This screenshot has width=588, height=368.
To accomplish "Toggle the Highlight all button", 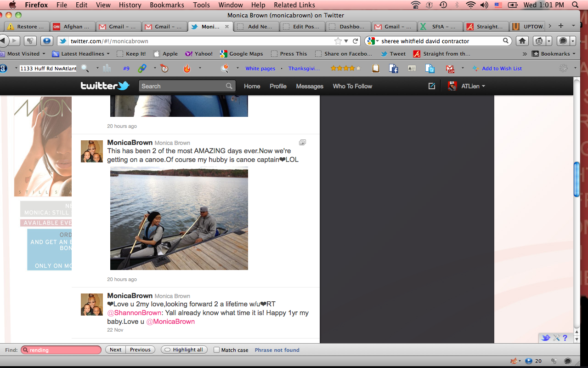I will (x=184, y=350).
